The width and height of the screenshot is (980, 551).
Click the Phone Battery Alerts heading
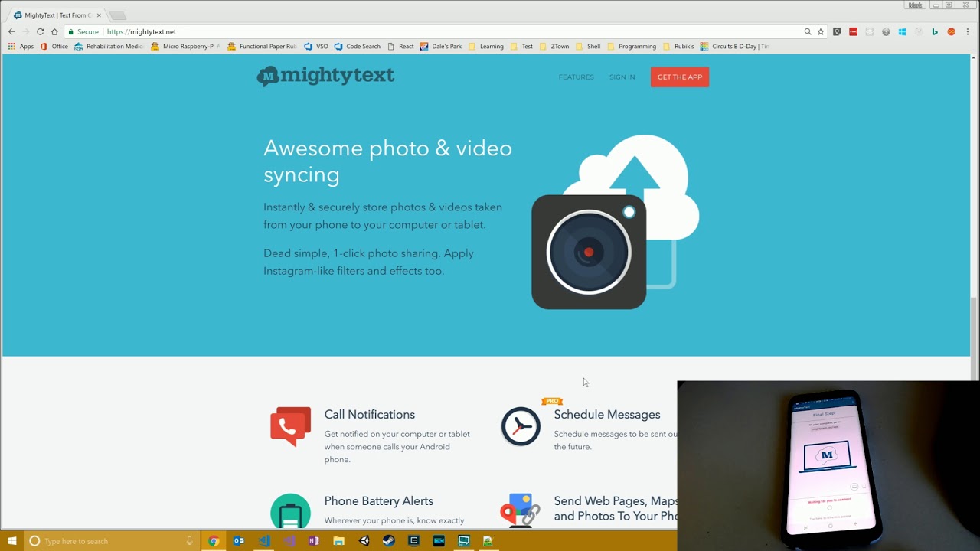378,500
